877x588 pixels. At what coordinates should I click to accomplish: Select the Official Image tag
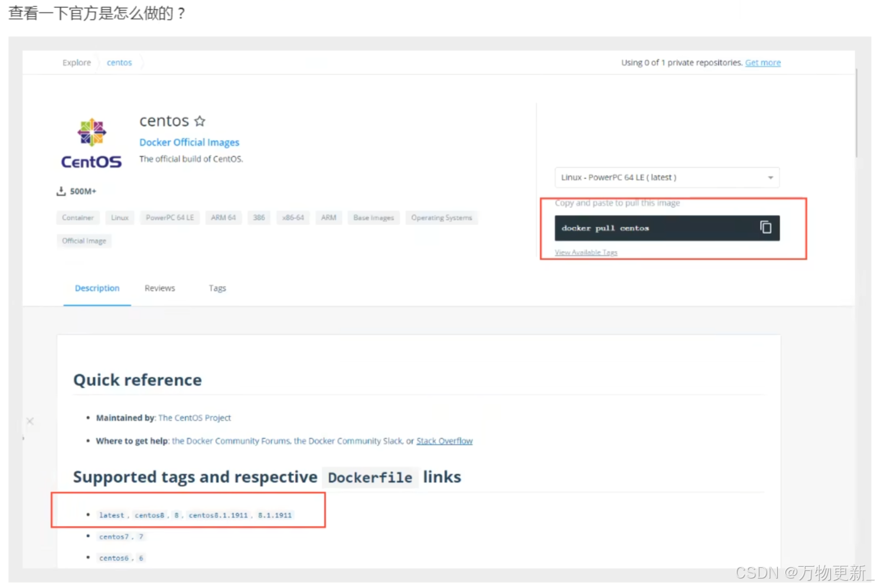tap(84, 241)
